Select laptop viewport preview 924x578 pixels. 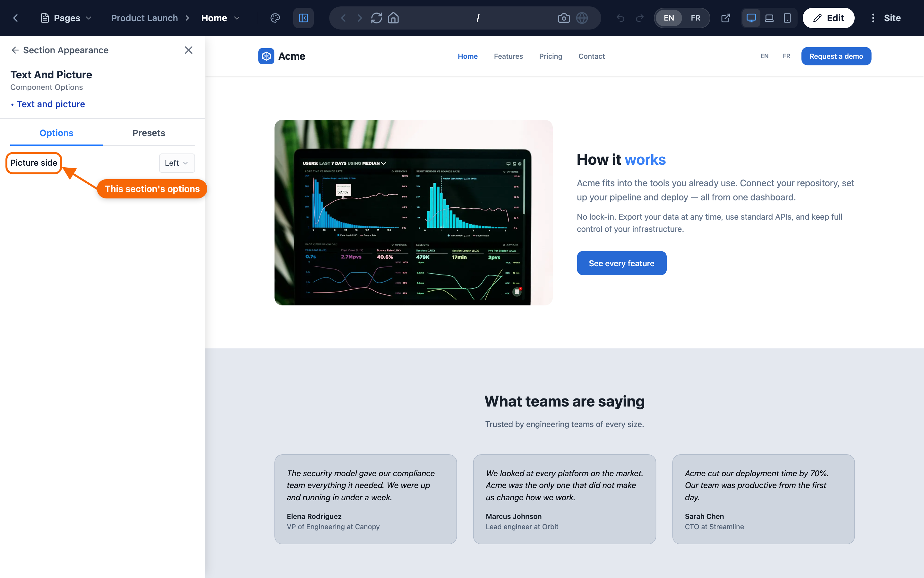(769, 18)
